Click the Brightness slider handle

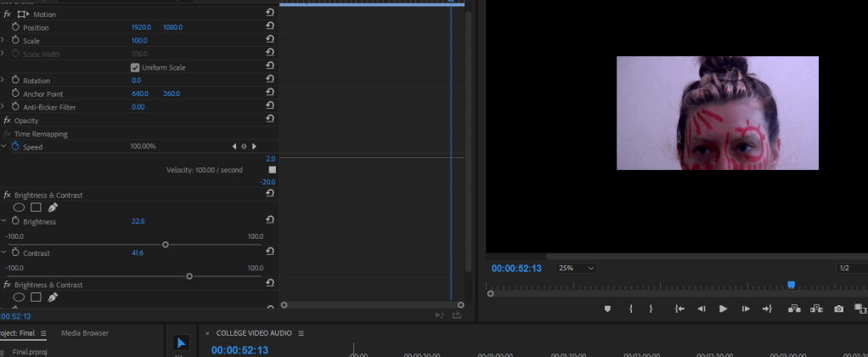point(166,245)
